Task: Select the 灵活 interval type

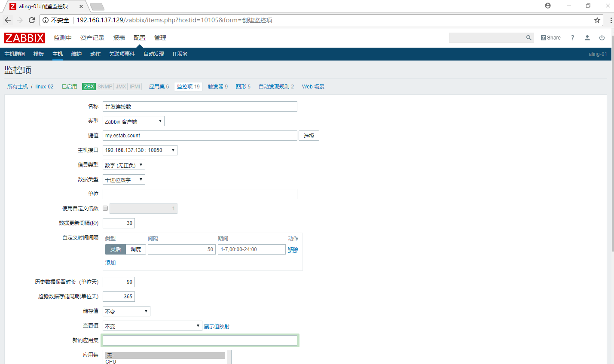Action: 116,249
